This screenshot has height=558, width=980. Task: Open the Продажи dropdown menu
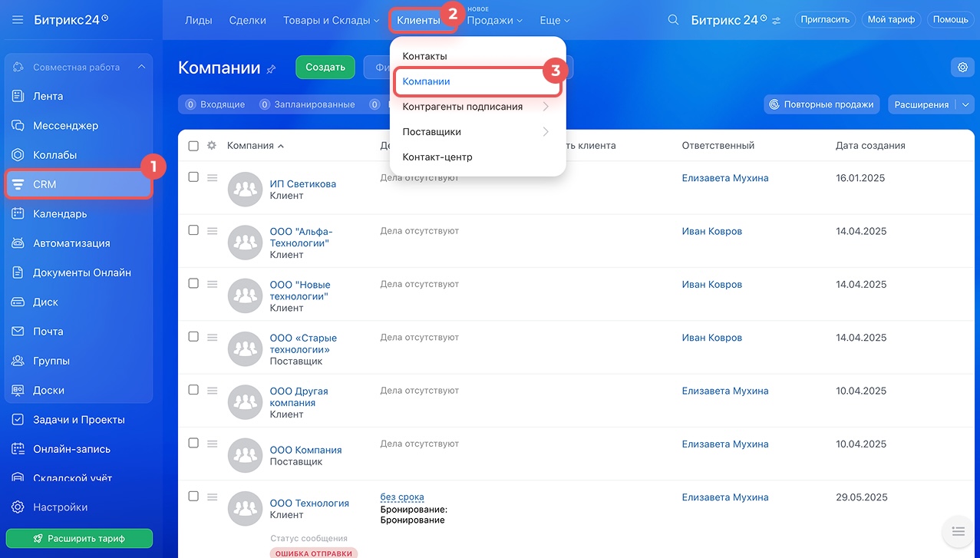click(495, 20)
